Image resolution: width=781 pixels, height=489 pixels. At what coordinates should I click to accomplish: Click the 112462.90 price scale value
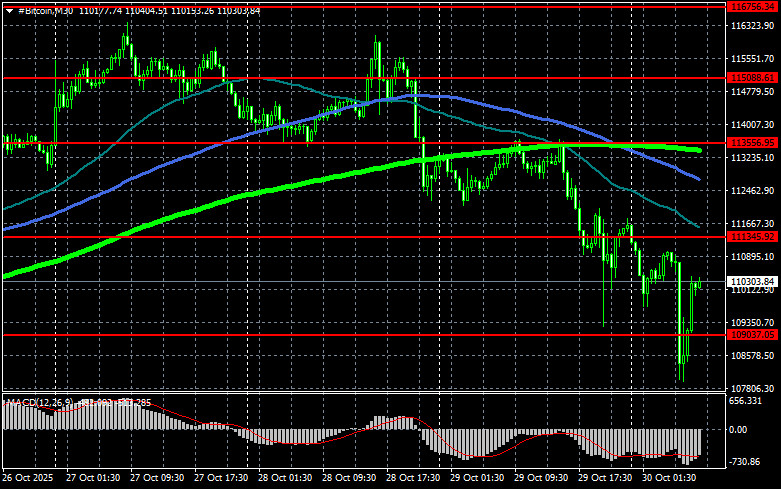752,191
